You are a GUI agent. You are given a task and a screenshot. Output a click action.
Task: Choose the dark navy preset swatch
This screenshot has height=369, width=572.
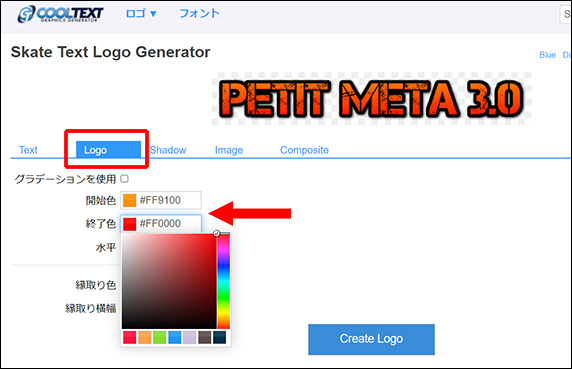click(x=219, y=337)
